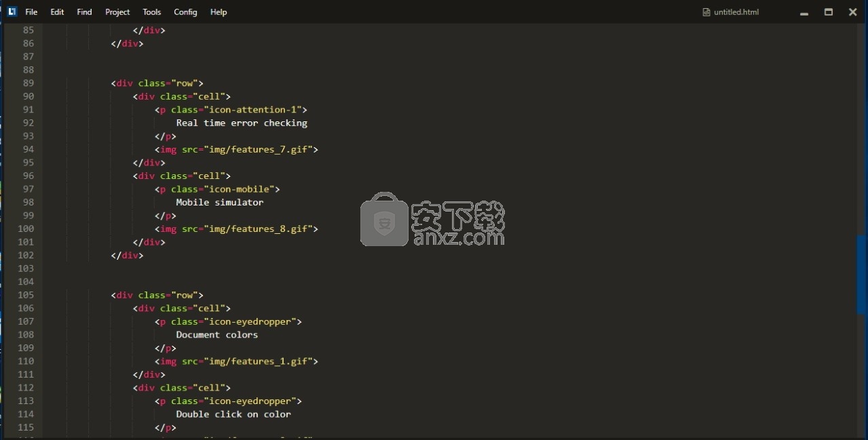Open the Project menu
The image size is (868, 440).
pyautogui.click(x=117, y=12)
